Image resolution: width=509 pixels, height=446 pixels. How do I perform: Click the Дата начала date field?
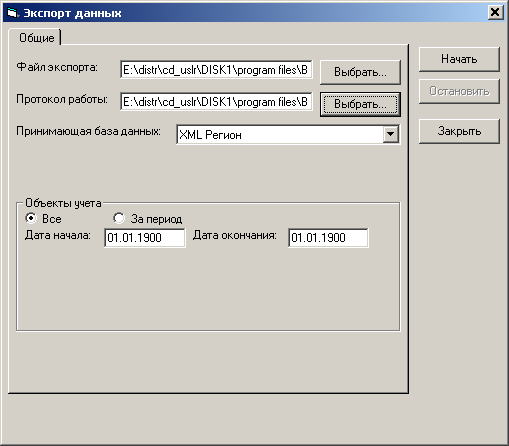(145, 238)
